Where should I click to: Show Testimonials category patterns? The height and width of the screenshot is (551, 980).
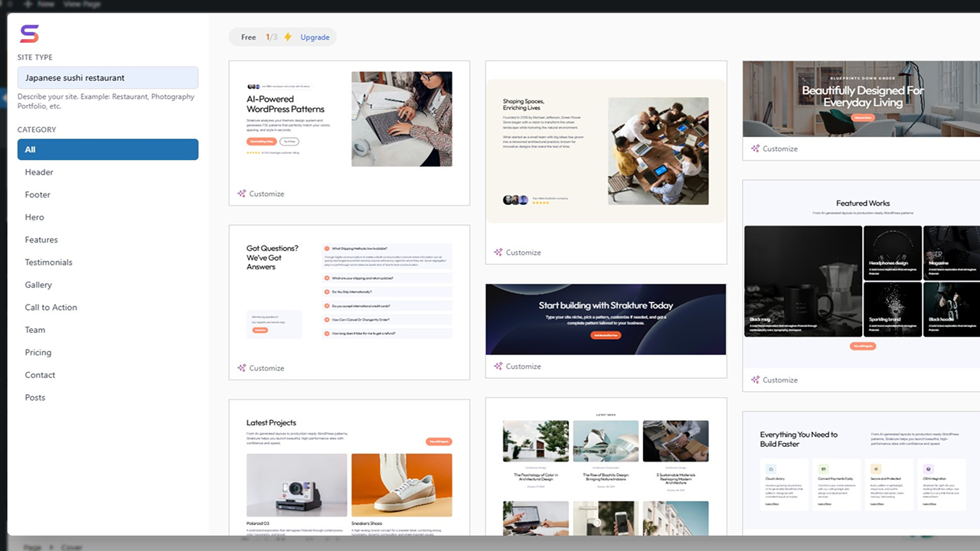(48, 262)
